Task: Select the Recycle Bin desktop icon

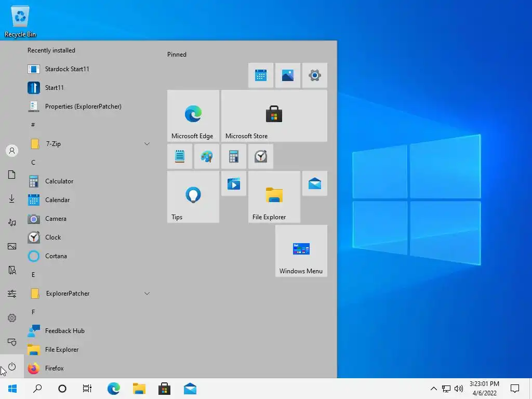Action: tap(20, 22)
